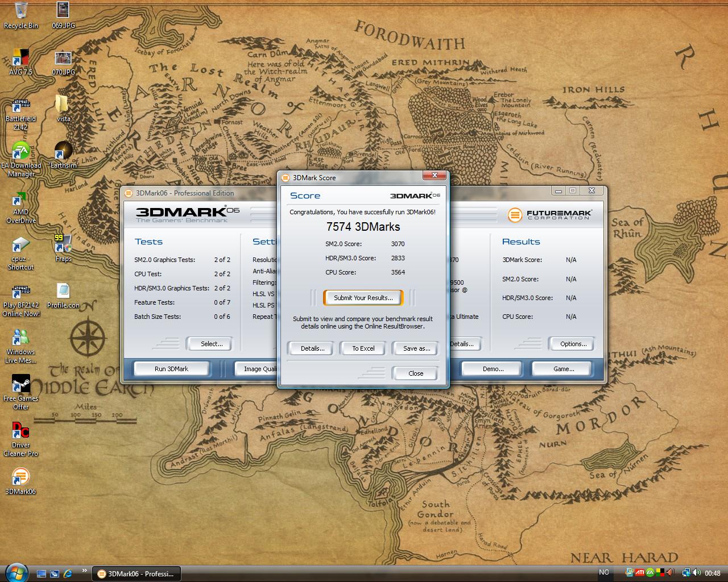Select the AVG 7.5 shortcut
Image resolution: width=728 pixels, height=582 pixels.
coord(21,62)
